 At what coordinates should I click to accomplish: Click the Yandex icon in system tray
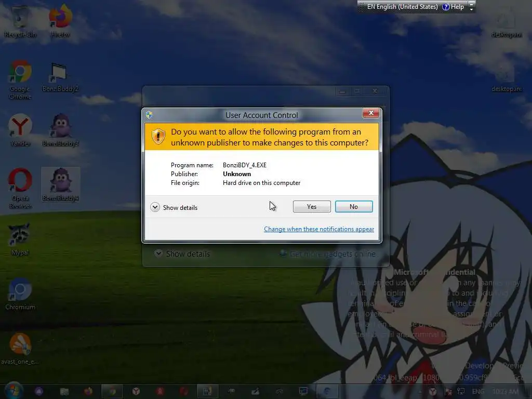pyautogui.click(x=433, y=392)
